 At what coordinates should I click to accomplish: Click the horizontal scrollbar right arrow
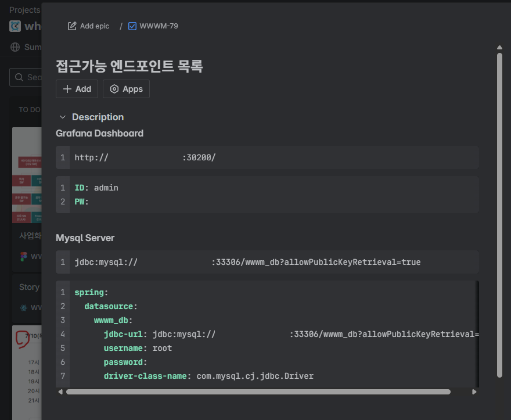tap(474, 392)
